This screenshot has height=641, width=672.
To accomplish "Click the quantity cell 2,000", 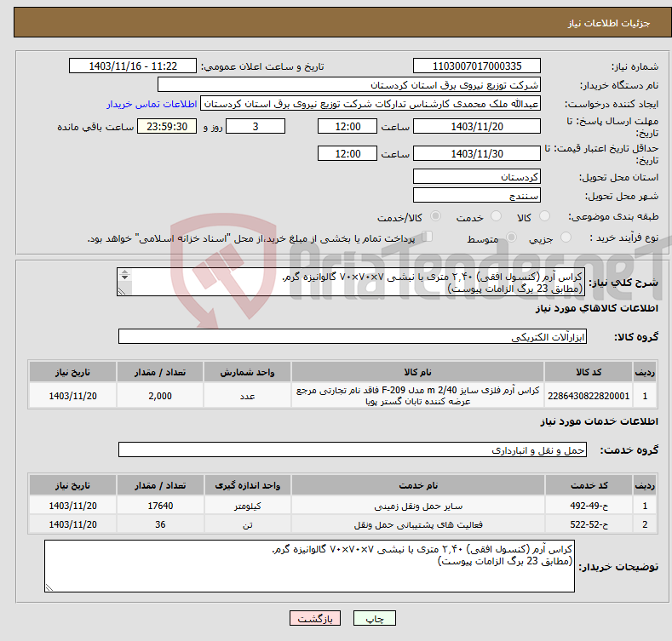I will coord(160,396).
